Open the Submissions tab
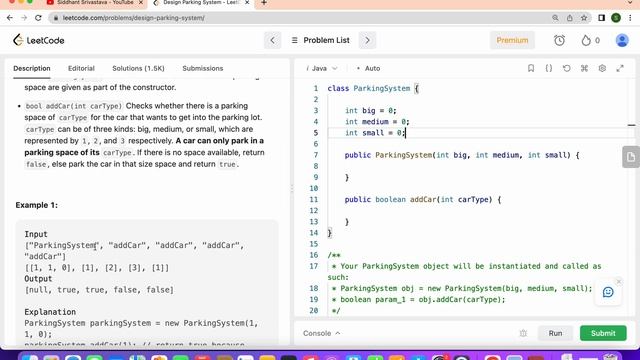 203,68
